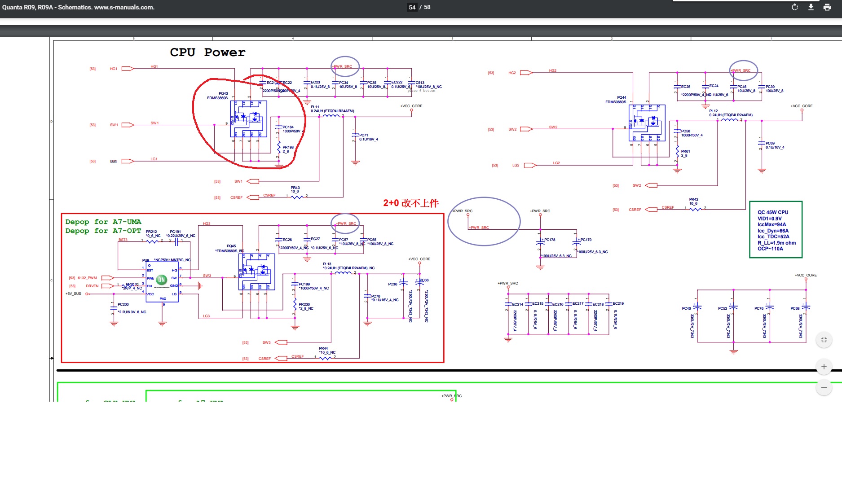Click the QC 45W CPU spec box
This screenshot has height=504, width=842.
(x=776, y=230)
